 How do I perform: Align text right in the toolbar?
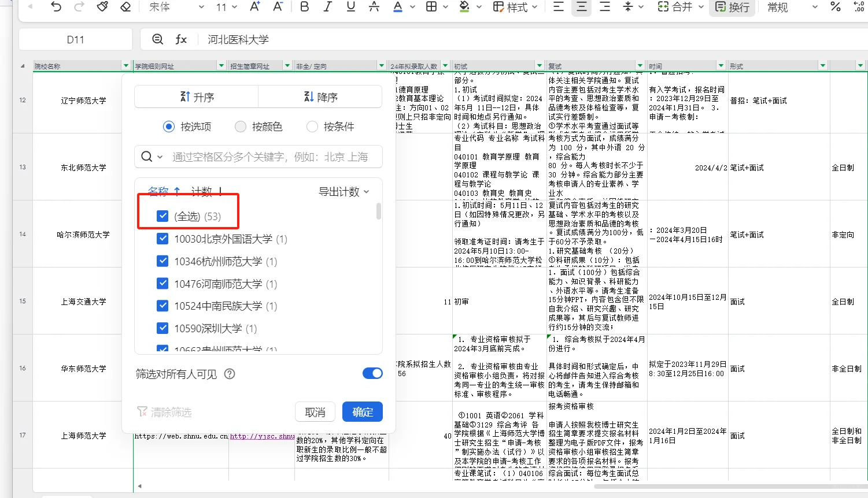coord(605,7)
